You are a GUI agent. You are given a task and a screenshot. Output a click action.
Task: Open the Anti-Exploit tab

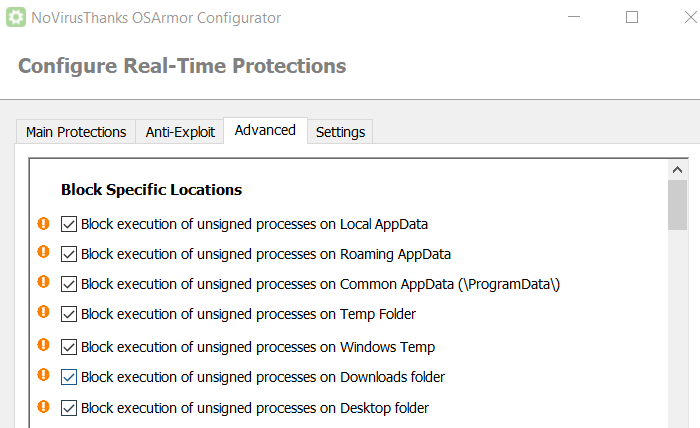click(180, 132)
